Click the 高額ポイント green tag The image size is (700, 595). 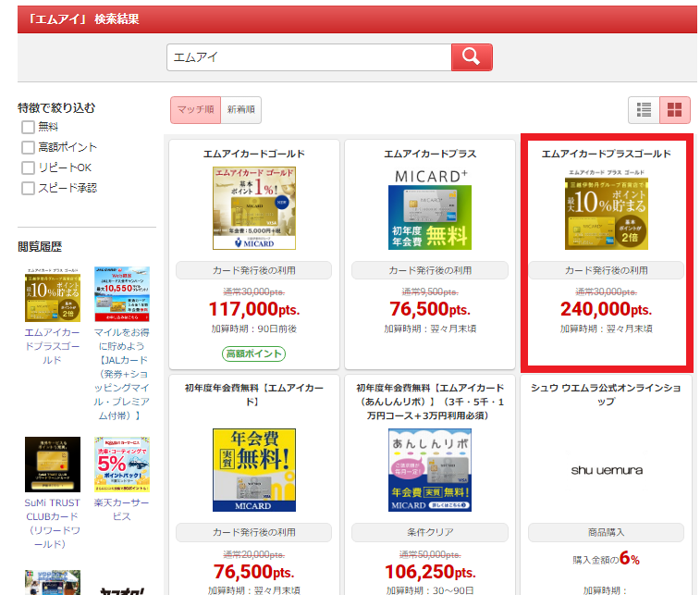[x=254, y=353]
